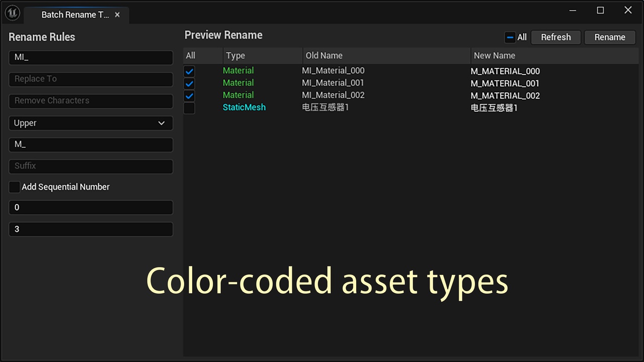Viewport: 644px width, 362px height.
Task: Click the M_MATERIAL_000 new name
Action: [505, 71]
